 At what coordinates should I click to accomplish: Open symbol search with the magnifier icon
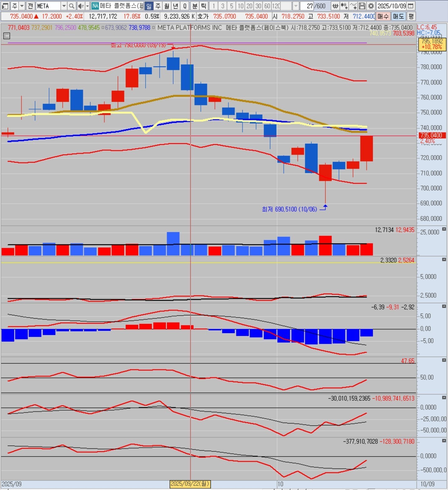click(71, 6)
